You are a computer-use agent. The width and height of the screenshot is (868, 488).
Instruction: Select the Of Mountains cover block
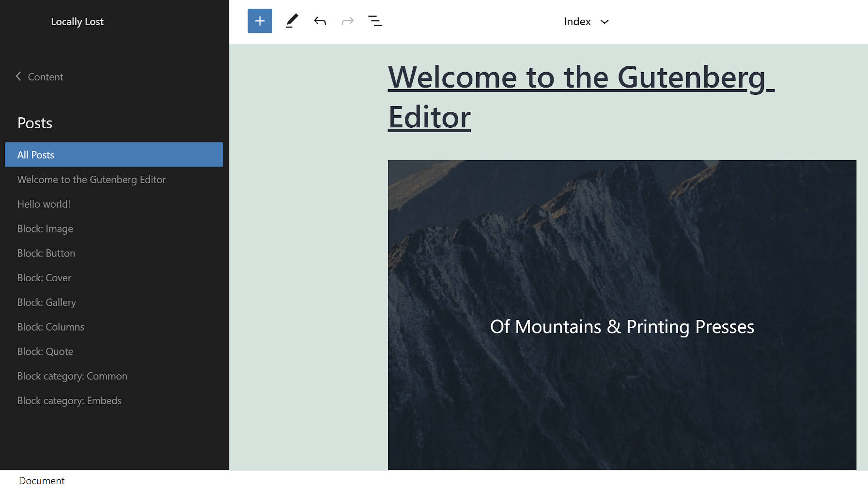click(622, 327)
